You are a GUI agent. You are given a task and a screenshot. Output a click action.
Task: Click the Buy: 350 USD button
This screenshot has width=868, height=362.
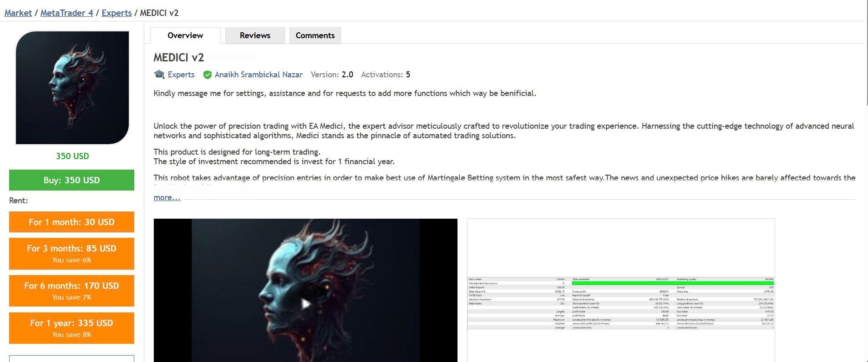[71, 180]
